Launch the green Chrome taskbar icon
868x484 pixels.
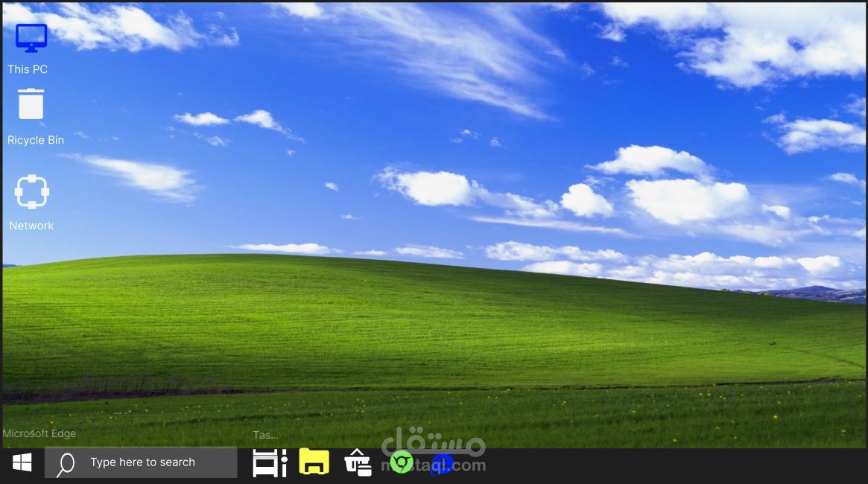pos(402,462)
